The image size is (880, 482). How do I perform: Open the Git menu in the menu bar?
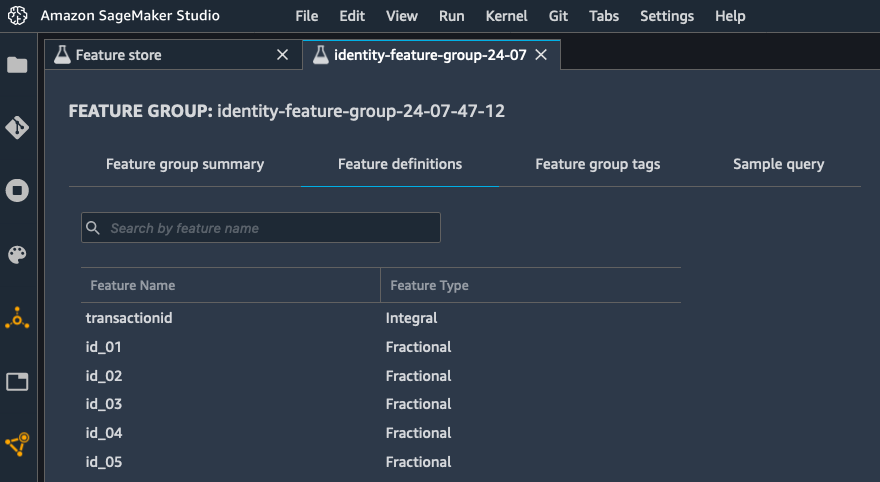click(x=560, y=16)
